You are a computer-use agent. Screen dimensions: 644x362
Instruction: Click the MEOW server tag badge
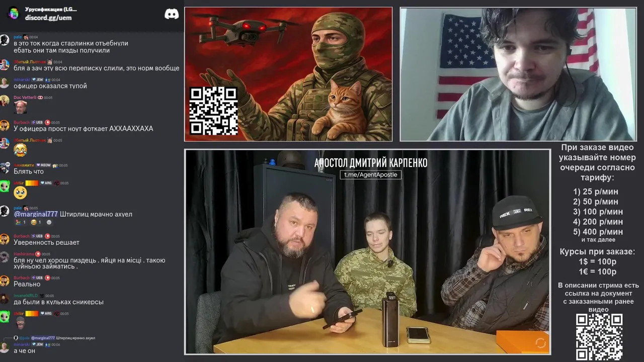(x=43, y=165)
